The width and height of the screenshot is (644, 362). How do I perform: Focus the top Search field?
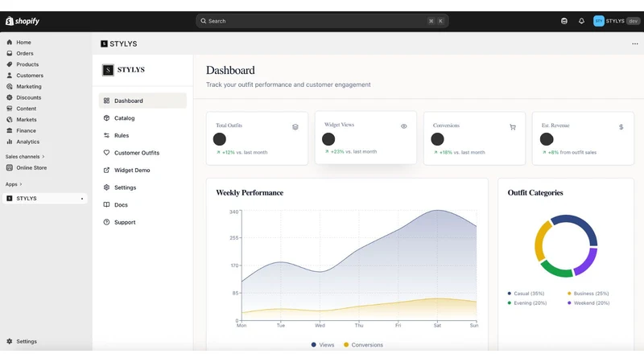tap(322, 21)
